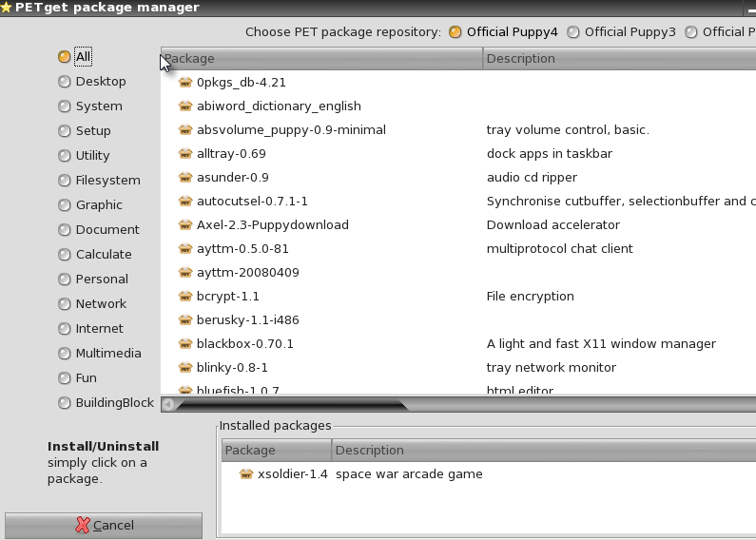Click the red X icon on Cancel
This screenshot has width=756, height=540.
pyautogui.click(x=83, y=525)
